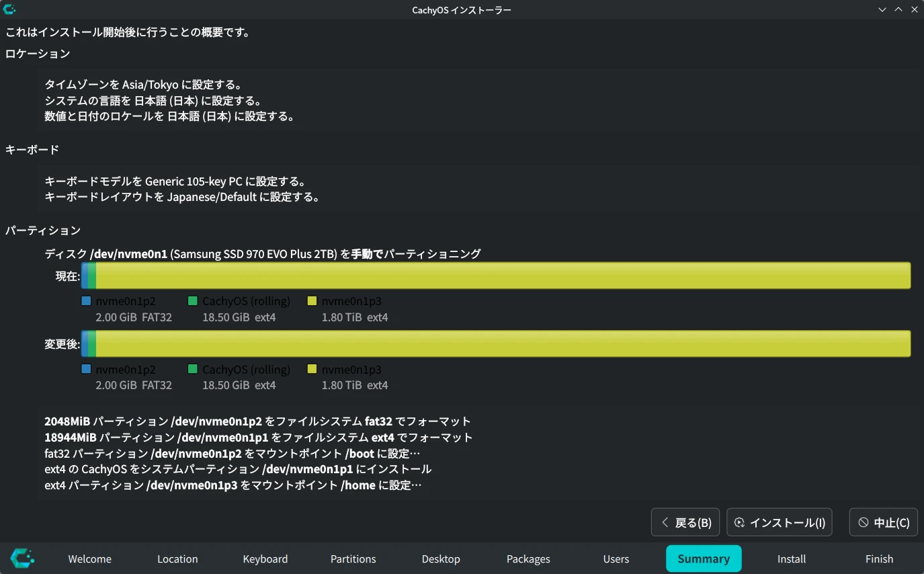Click the CachyOS logo in the title bar
This screenshot has width=924, height=574.
click(x=9, y=9)
